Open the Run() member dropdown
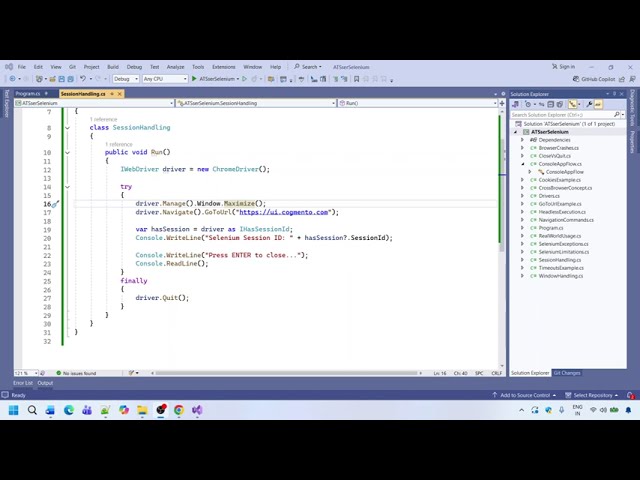 point(418,103)
